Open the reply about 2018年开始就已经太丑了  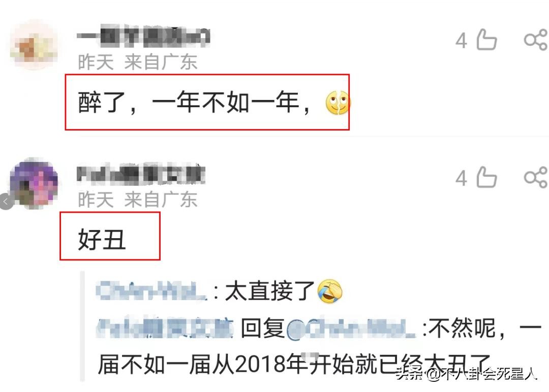tap(319, 347)
